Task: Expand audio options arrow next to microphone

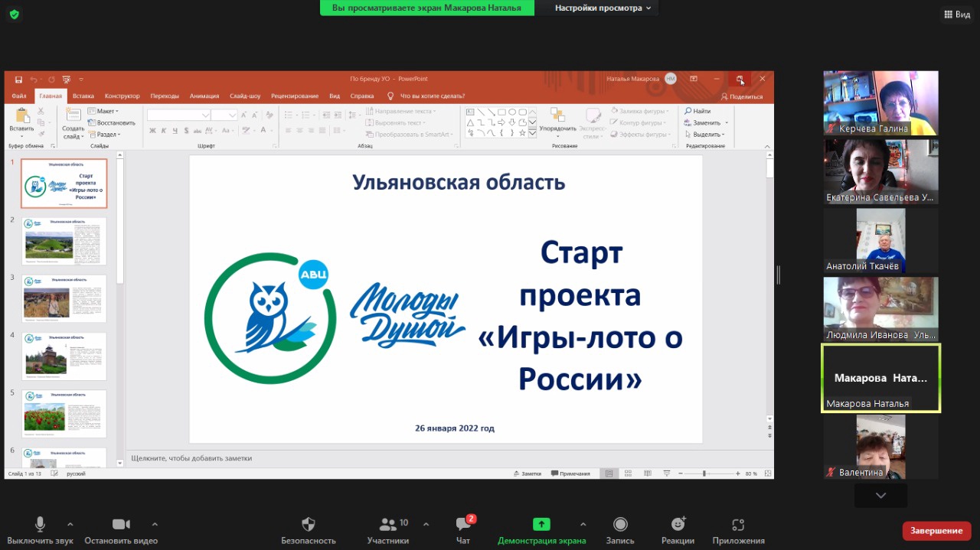Action: coord(70,524)
